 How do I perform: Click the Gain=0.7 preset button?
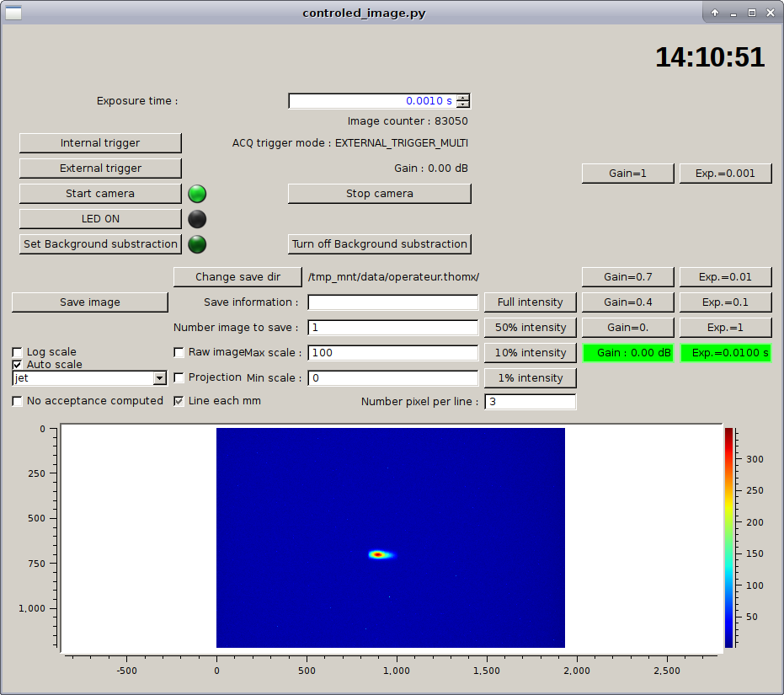point(627,276)
